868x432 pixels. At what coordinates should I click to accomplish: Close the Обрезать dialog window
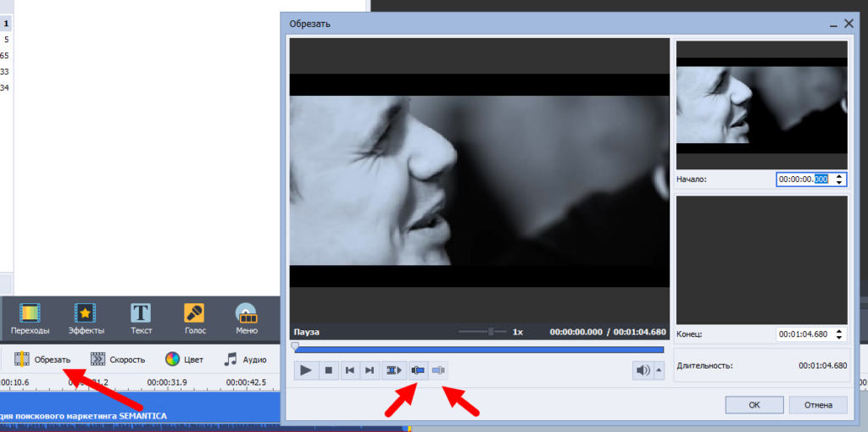(849, 23)
